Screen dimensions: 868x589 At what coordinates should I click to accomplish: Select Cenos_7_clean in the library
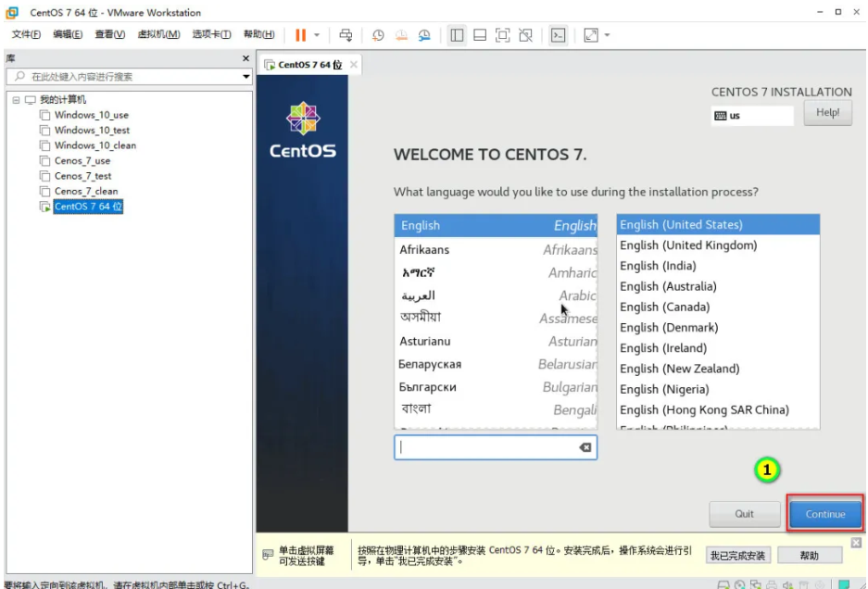click(86, 191)
